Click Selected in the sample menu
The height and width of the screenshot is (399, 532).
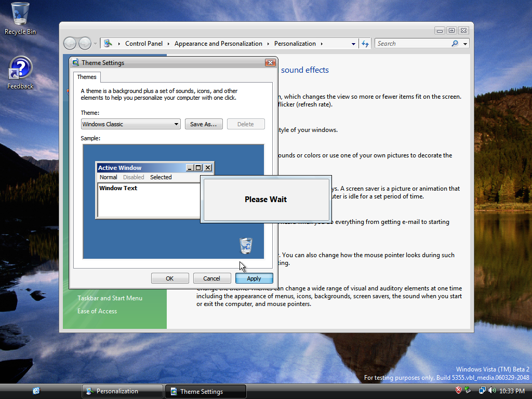coord(161,177)
